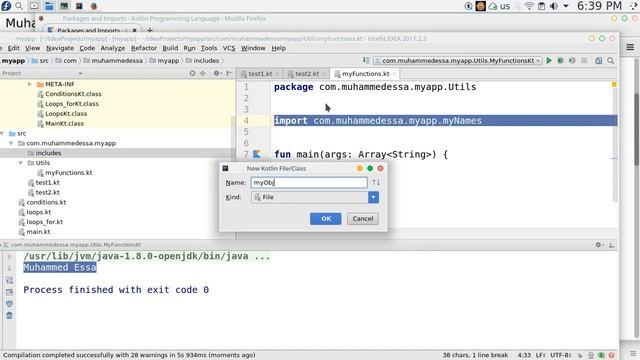Click the Name input field in dialog
Viewport: 640px width, 360px height.
309,182
